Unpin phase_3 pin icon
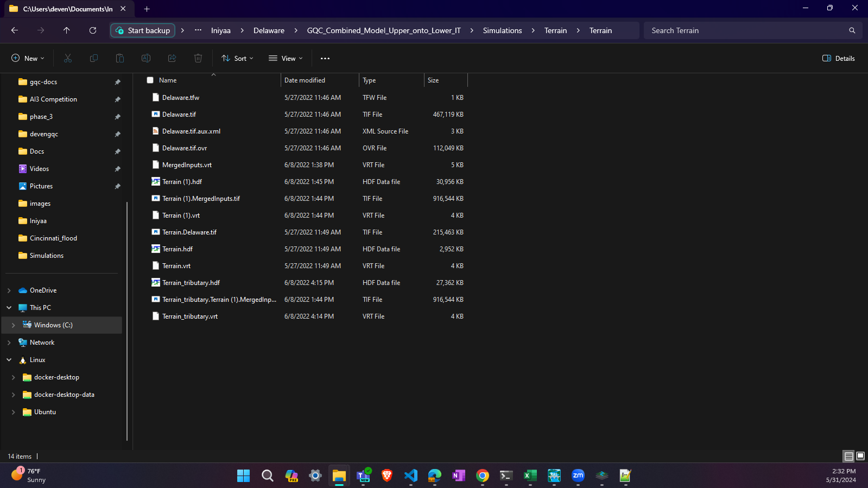 pos(117,117)
